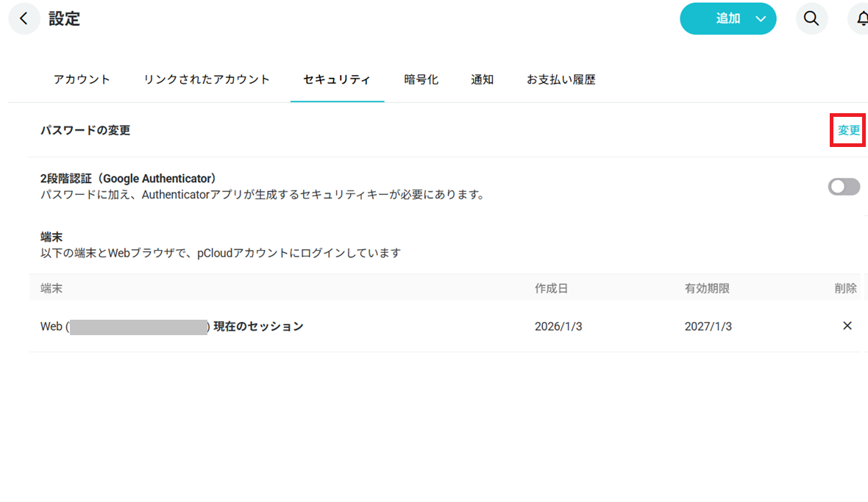Click the 変更 link to change password
Screen dimensions: 868x502
(848, 130)
